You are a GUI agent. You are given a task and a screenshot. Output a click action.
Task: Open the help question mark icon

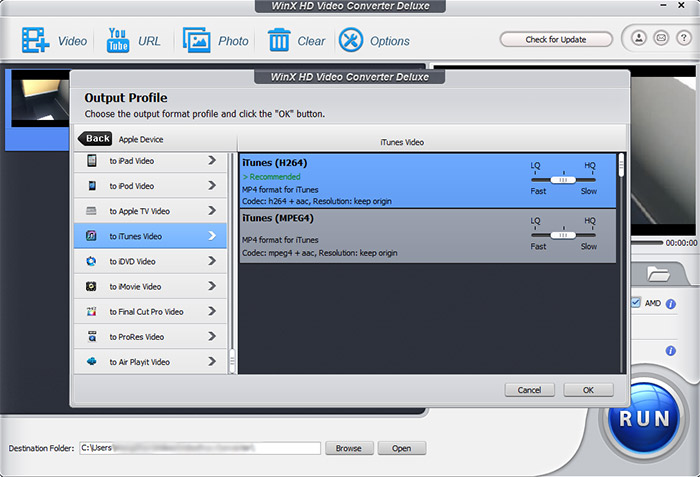coord(683,38)
